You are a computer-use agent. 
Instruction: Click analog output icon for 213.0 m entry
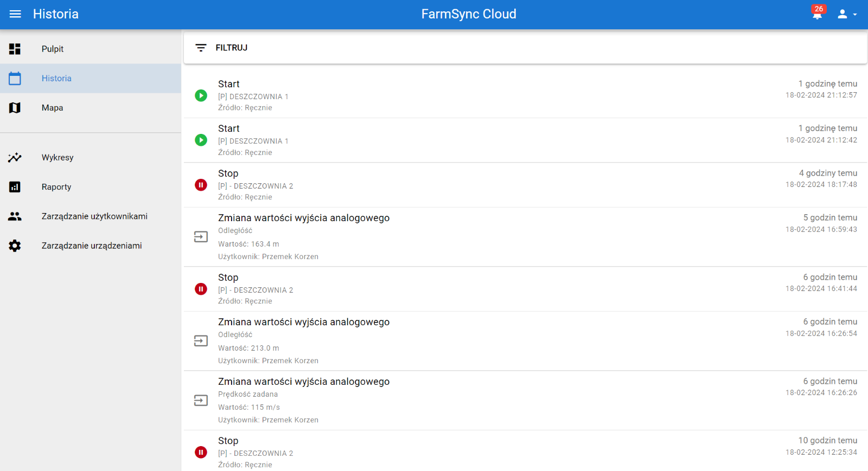pyautogui.click(x=201, y=341)
